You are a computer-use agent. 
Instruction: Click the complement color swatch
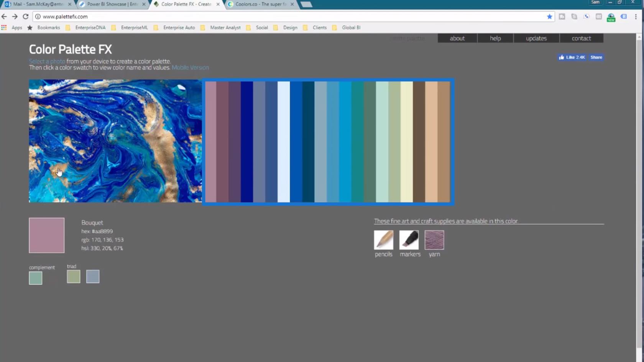(36, 278)
